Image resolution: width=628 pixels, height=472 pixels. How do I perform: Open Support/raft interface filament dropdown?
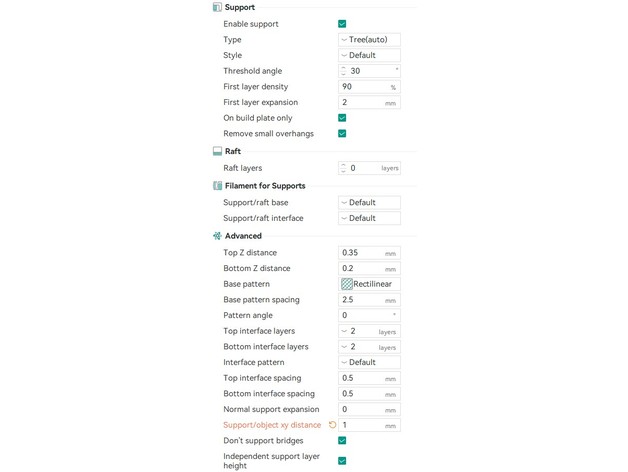click(369, 218)
